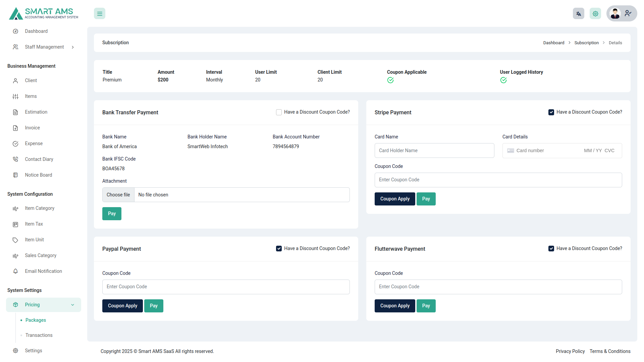Image resolution: width=644 pixels, height=362 pixels.
Task: Select the Transactions menu item
Action: tap(39, 335)
